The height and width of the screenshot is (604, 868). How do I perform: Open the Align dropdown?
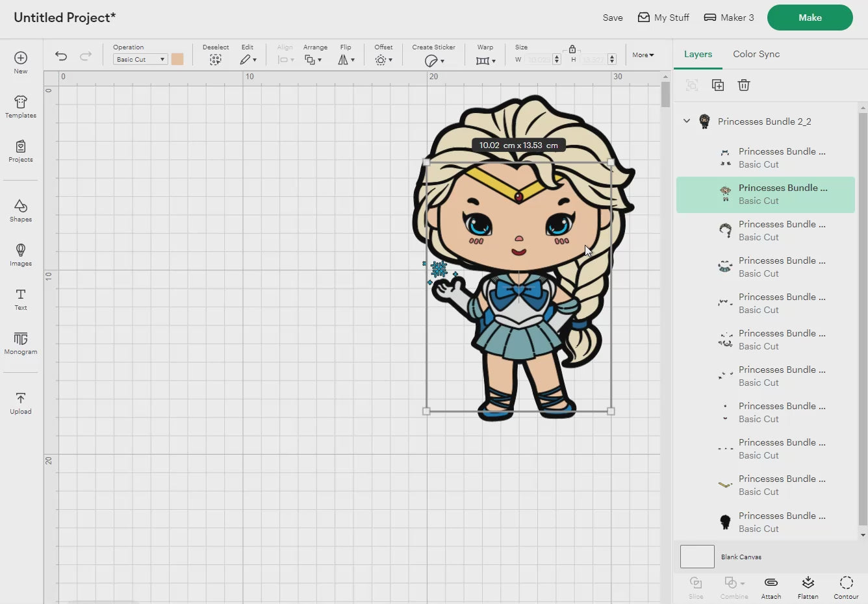tap(285, 60)
